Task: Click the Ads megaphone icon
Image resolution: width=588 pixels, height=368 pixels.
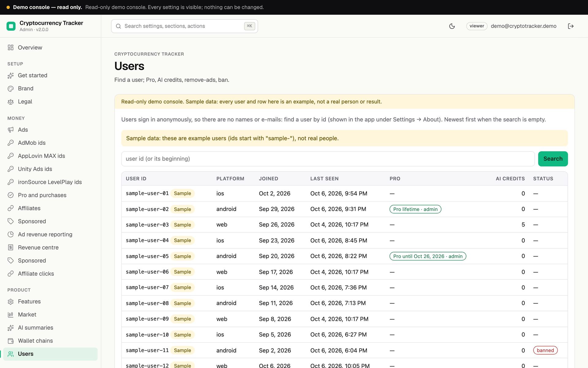Action: point(11,130)
